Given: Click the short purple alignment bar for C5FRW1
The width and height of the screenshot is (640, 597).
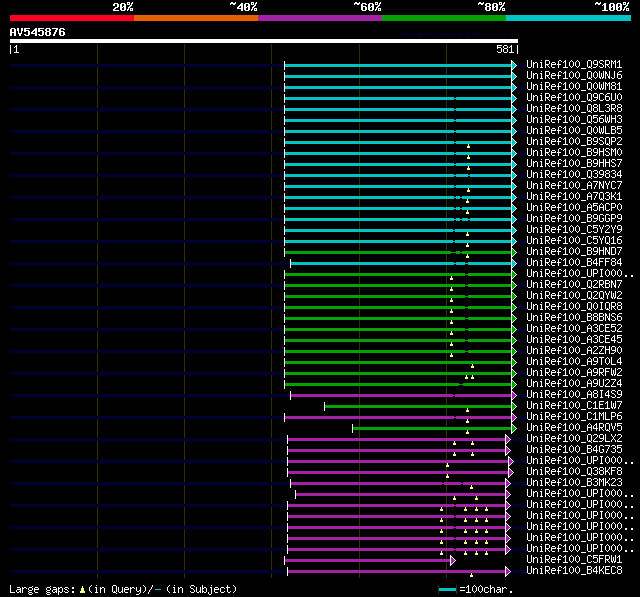Looking at the screenshot, I should tap(370, 561).
